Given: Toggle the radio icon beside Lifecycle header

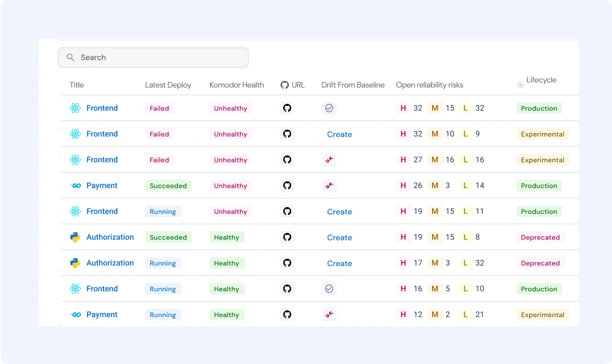Looking at the screenshot, I should click(x=520, y=85).
